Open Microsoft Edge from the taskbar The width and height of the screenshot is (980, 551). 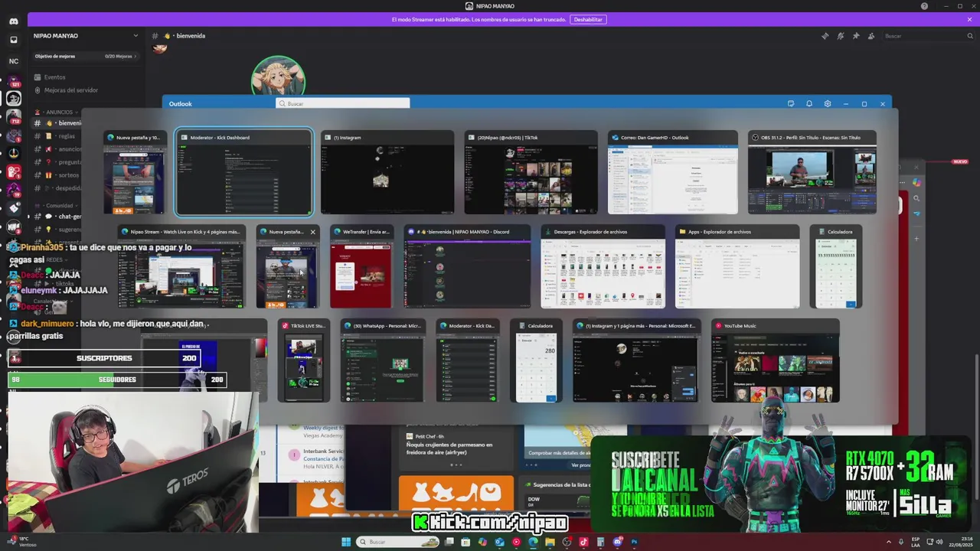(x=533, y=542)
